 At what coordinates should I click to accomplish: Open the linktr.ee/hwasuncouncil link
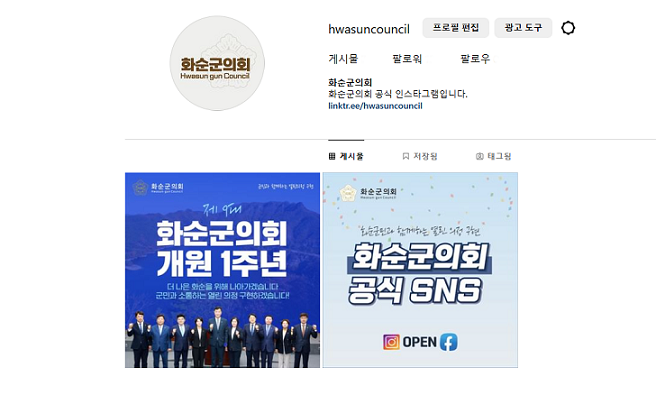pos(375,106)
